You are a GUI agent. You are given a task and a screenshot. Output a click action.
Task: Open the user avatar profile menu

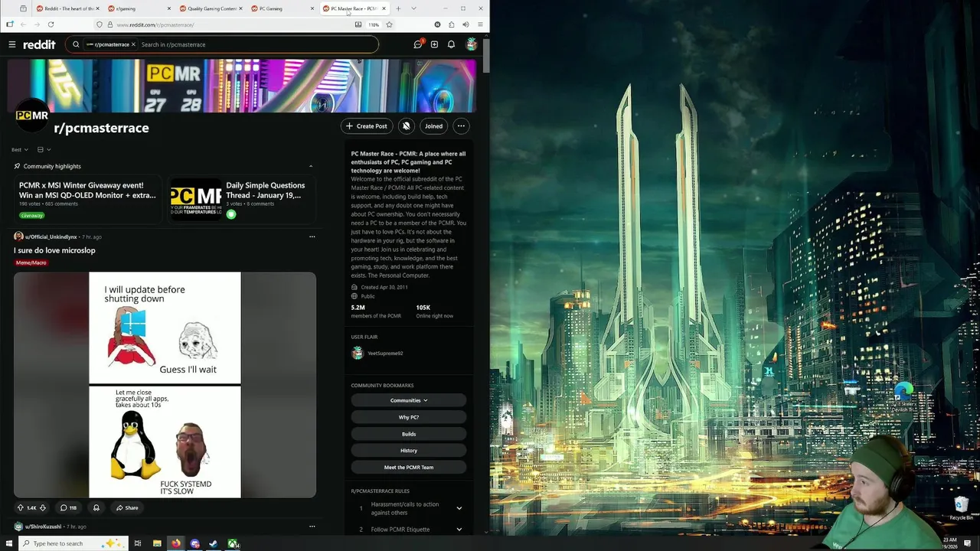click(x=472, y=44)
